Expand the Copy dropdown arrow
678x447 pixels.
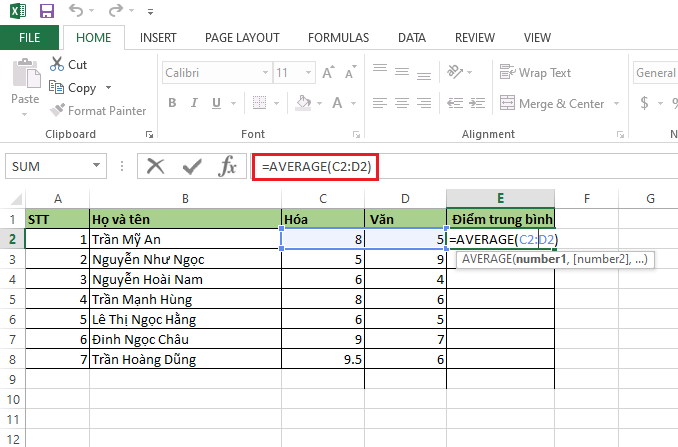pyautogui.click(x=109, y=88)
